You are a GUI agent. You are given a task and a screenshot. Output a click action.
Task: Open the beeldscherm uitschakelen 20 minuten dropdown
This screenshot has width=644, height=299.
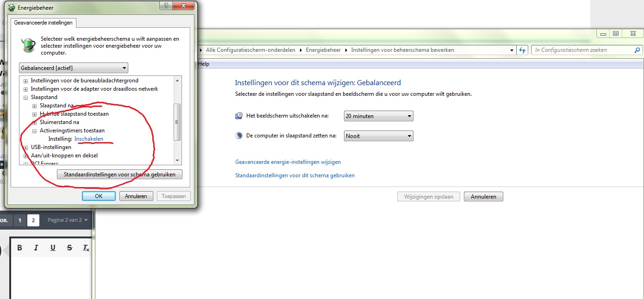point(379,116)
